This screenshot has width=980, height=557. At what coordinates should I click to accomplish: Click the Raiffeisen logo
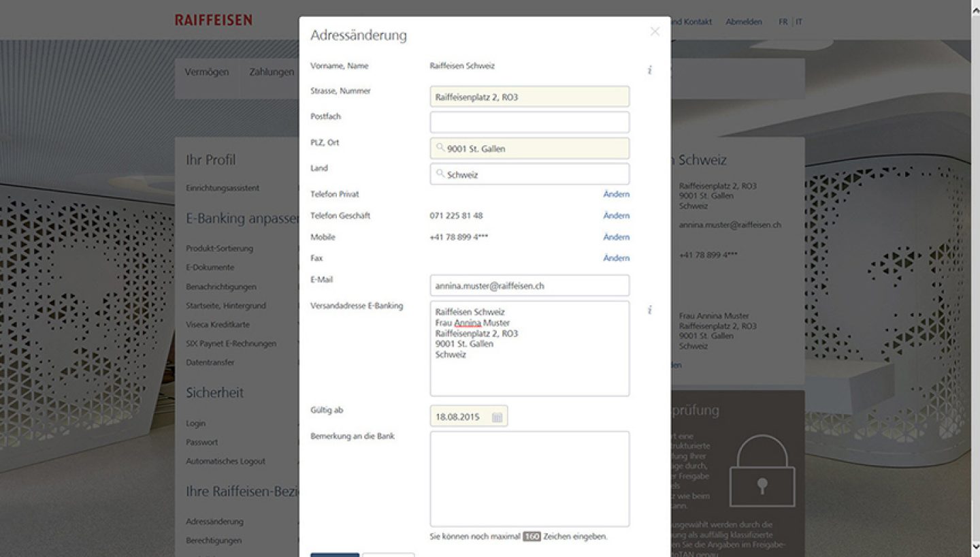[x=213, y=20]
